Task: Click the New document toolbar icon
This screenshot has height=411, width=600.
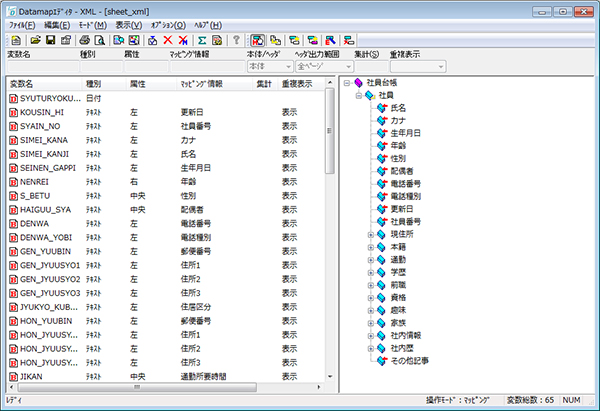Action: pyautogui.click(x=15, y=40)
